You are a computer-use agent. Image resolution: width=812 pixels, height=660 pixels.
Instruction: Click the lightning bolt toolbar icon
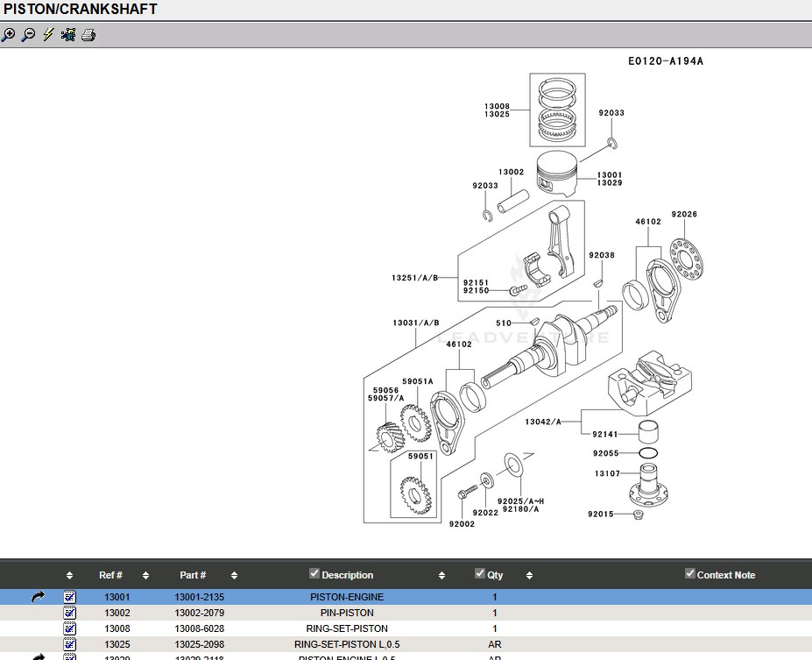click(x=48, y=35)
